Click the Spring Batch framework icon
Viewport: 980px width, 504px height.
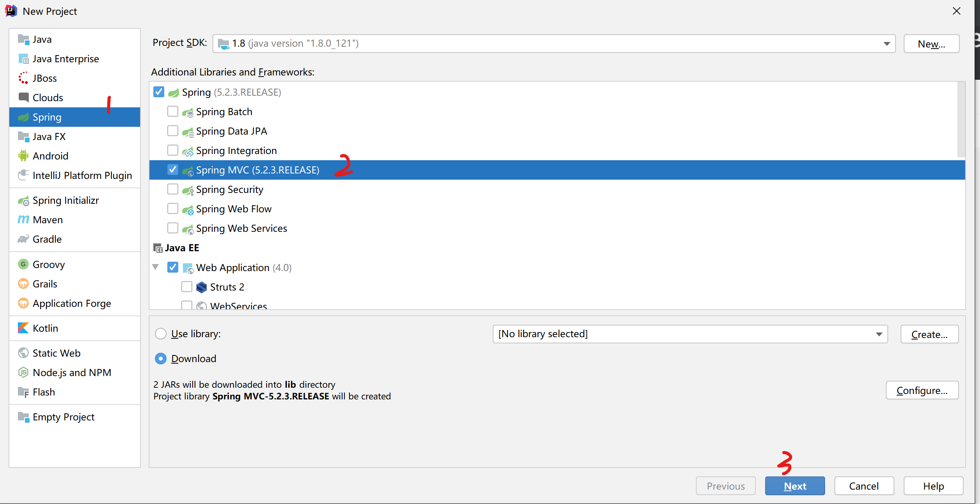tap(188, 112)
